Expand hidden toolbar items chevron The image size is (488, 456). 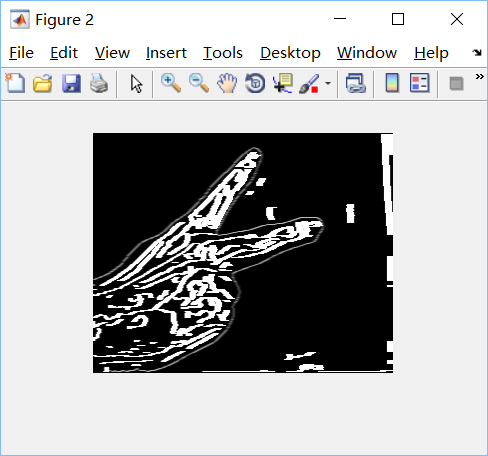click(479, 77)
